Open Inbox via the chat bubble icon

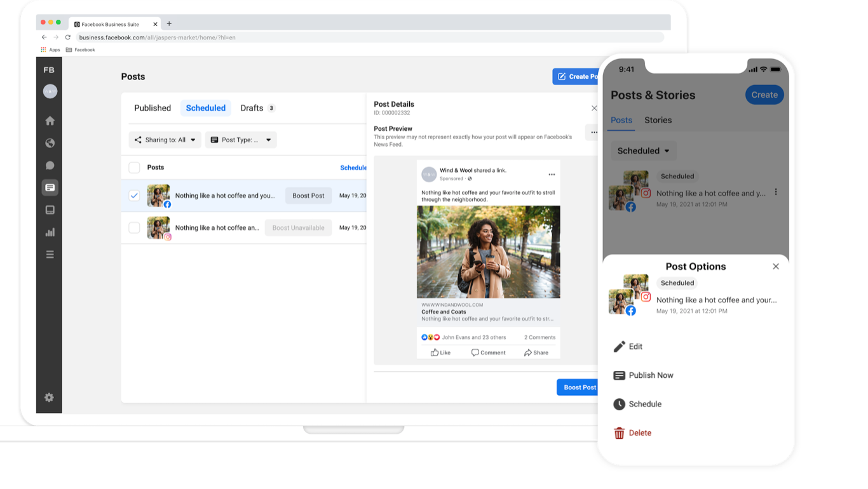click(x=49, y=165)
